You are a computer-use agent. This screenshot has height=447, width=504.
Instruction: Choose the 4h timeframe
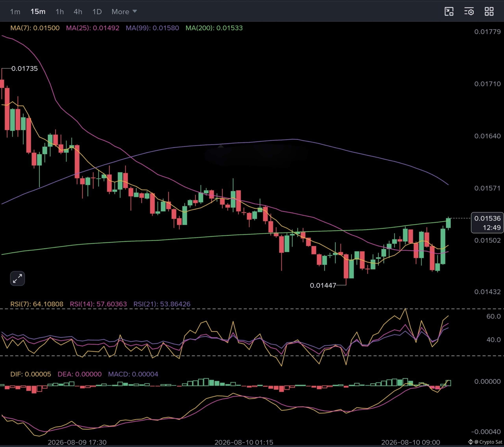78,12
